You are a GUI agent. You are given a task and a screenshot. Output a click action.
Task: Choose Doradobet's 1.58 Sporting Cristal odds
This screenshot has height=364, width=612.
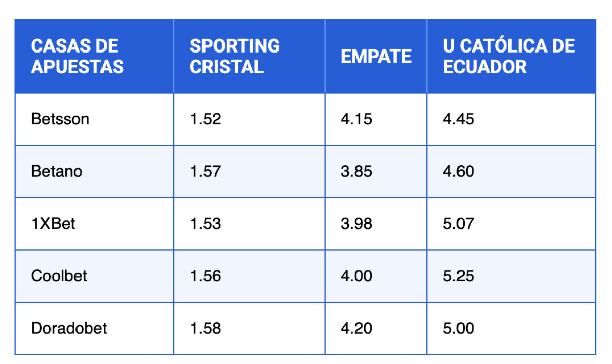[206, 328]
